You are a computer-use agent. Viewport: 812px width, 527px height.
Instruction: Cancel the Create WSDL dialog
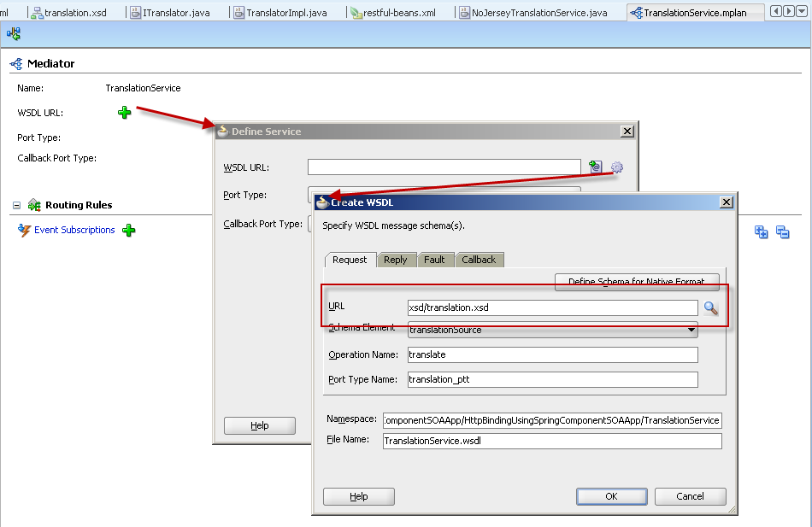click(x=690, y=496)
